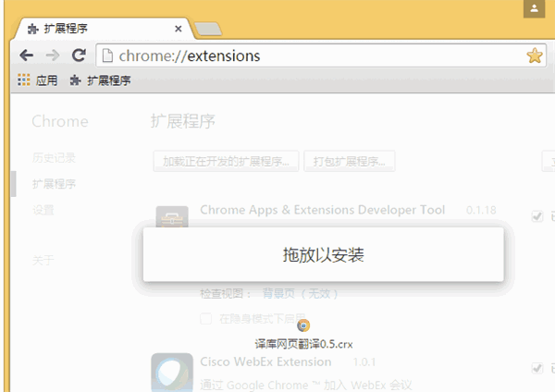The height and width of the screenshot is (392, 555).
Task: Select 扩展程序 in the sidebar
Action: (x=54, y=184)
